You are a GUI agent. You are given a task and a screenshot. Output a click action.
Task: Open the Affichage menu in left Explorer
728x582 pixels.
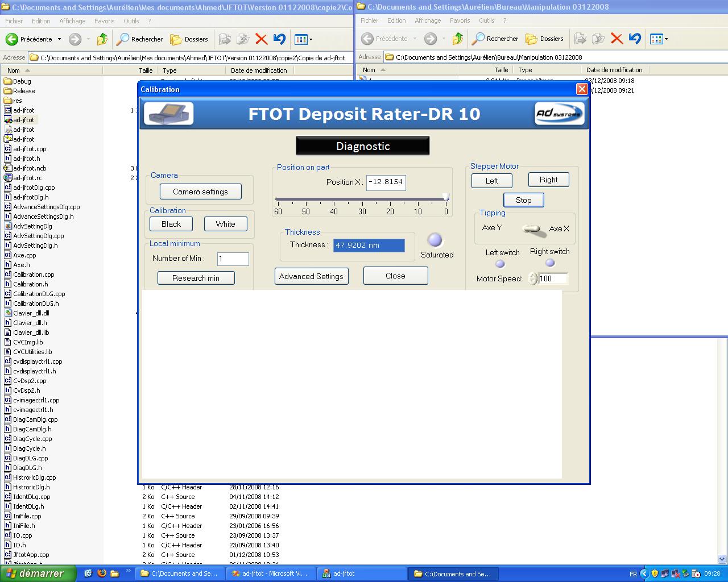tap(72, 21)
